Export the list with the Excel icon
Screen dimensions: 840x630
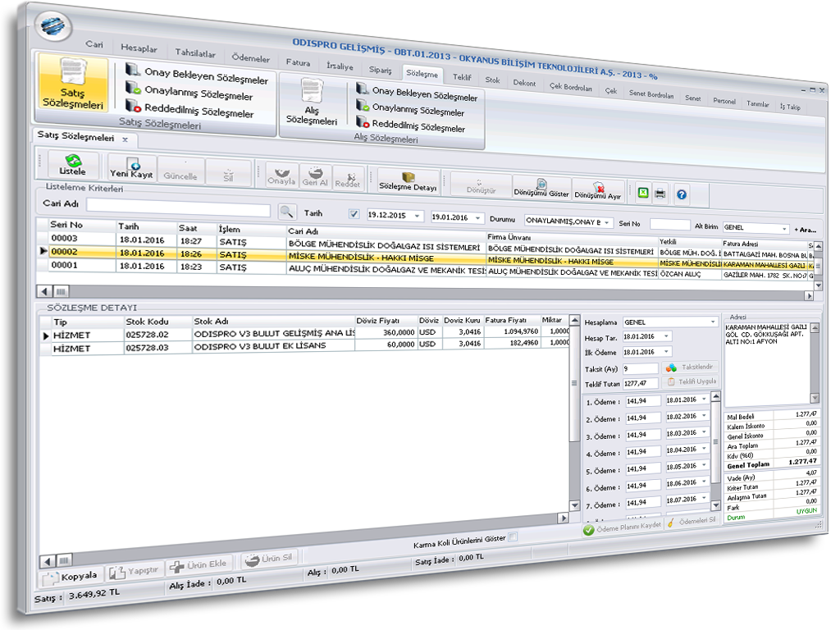pos(643,193)
